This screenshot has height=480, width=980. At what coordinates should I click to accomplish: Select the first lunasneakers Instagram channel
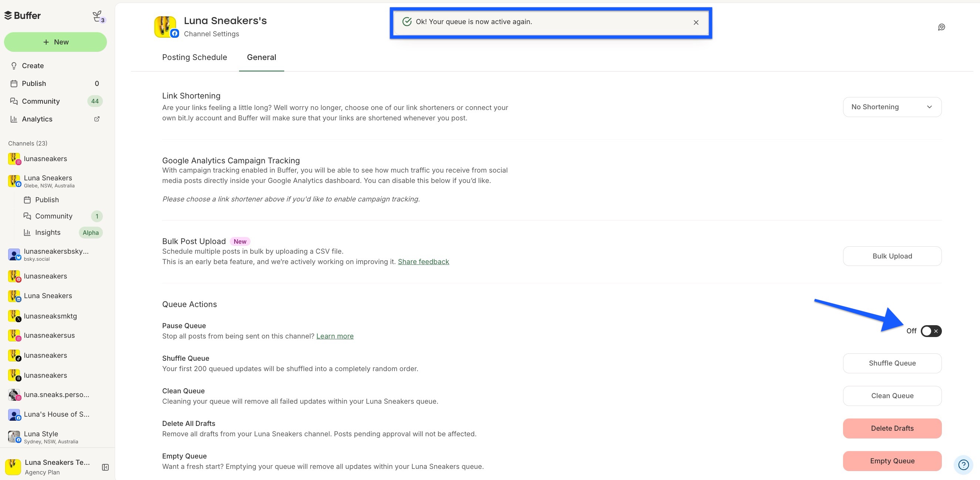(56, 159)
